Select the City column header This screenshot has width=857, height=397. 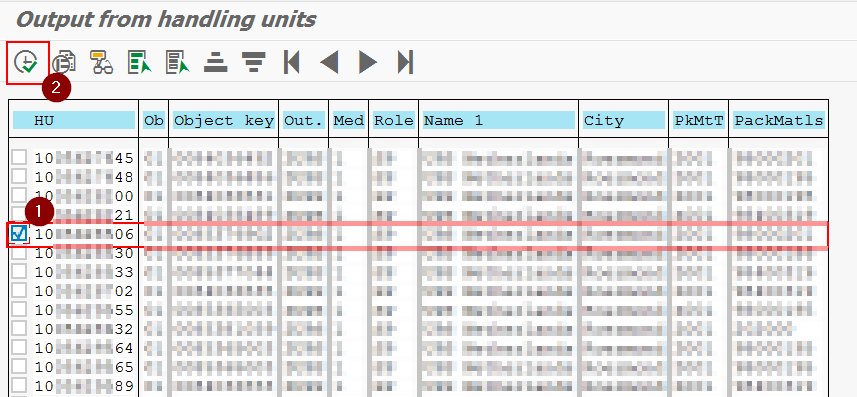click(624, 120)
